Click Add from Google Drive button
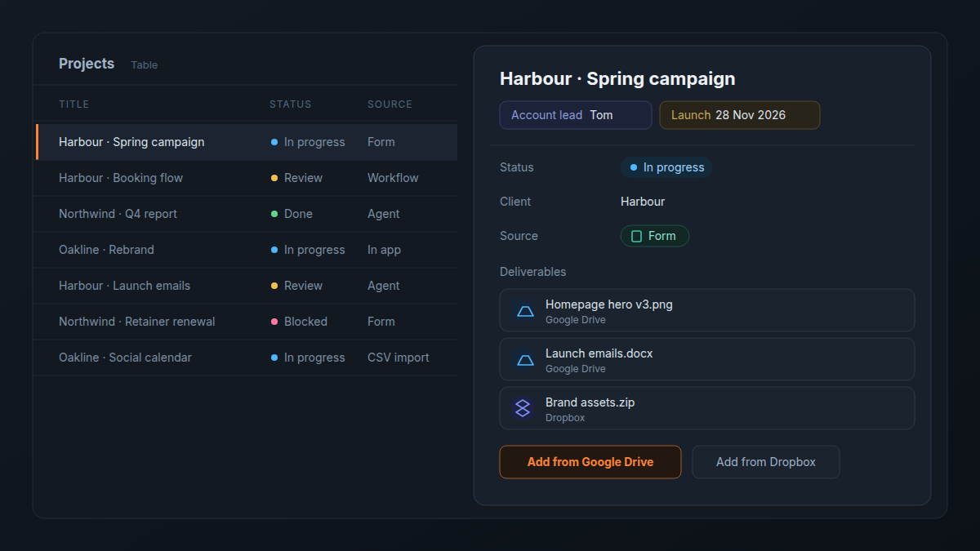 tap(590, 462)
